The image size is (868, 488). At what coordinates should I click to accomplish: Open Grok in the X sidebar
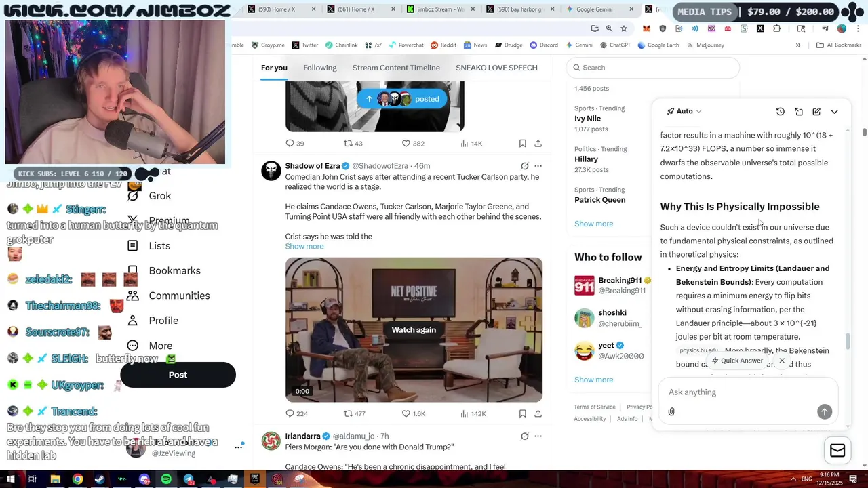pos(159,196)
